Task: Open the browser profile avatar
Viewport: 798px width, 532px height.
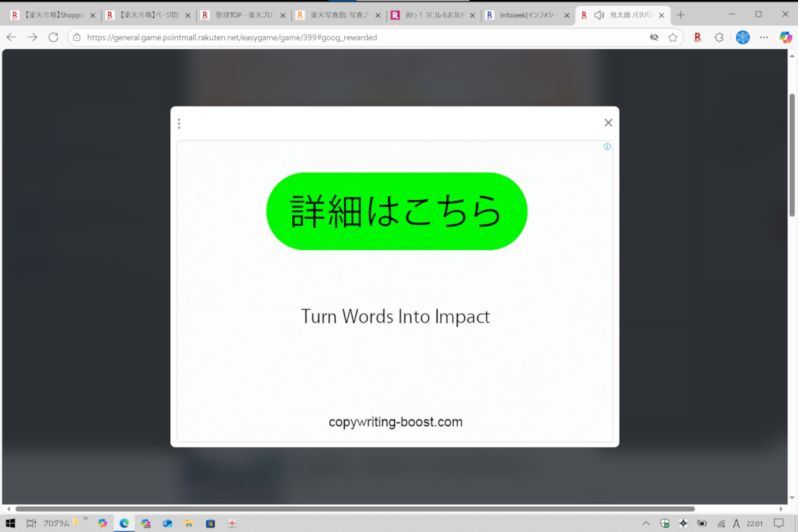Action: (x=743, y=37)
